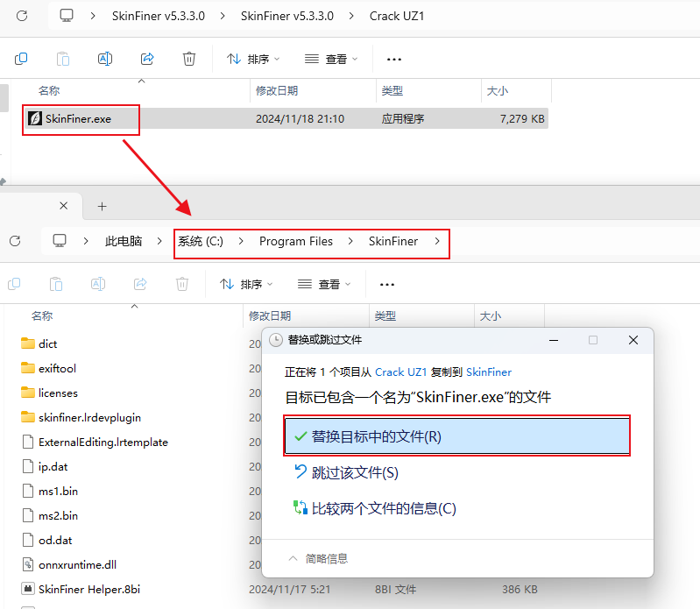Click 类型 column header in upper window
Image resolution: width=700 pixels, height=609 pixels.
coord(392,90)
